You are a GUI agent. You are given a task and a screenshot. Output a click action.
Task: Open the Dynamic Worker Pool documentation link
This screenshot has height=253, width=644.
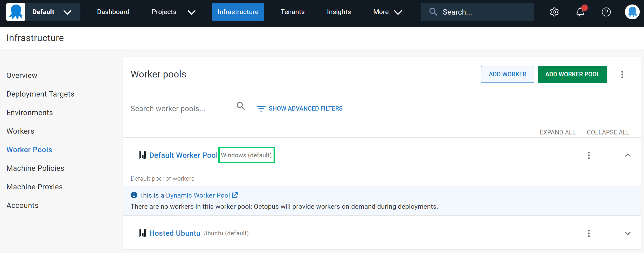tap(198, 195)
